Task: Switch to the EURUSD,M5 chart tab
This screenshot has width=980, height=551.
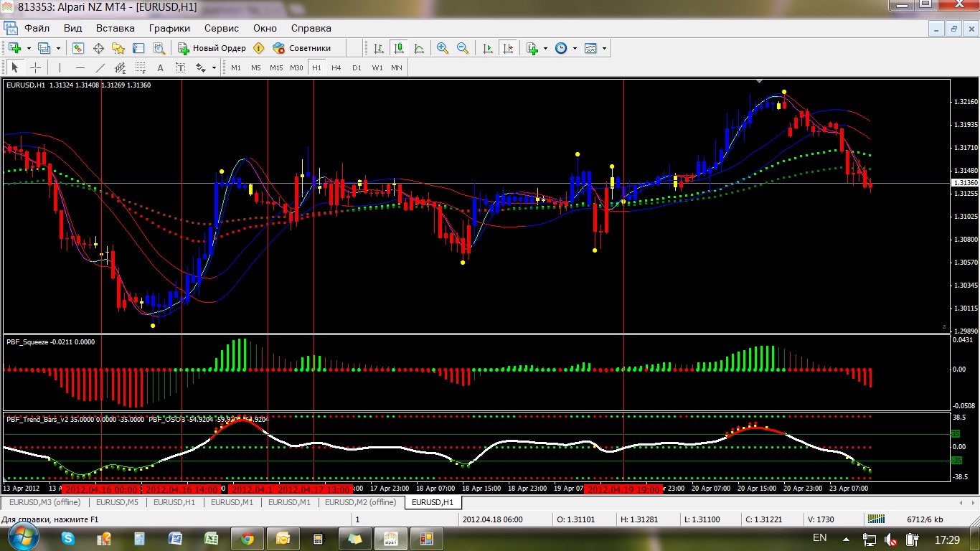Action: pos(118,502)
